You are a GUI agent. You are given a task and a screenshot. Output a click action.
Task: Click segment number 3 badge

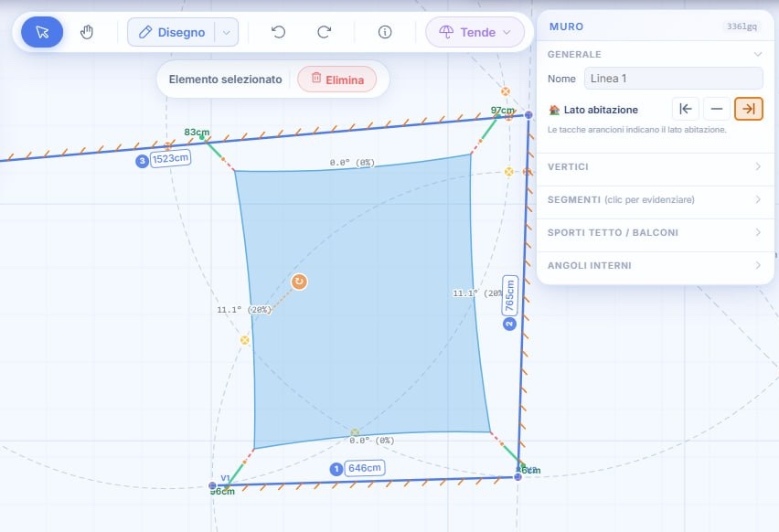pos(142,161)
